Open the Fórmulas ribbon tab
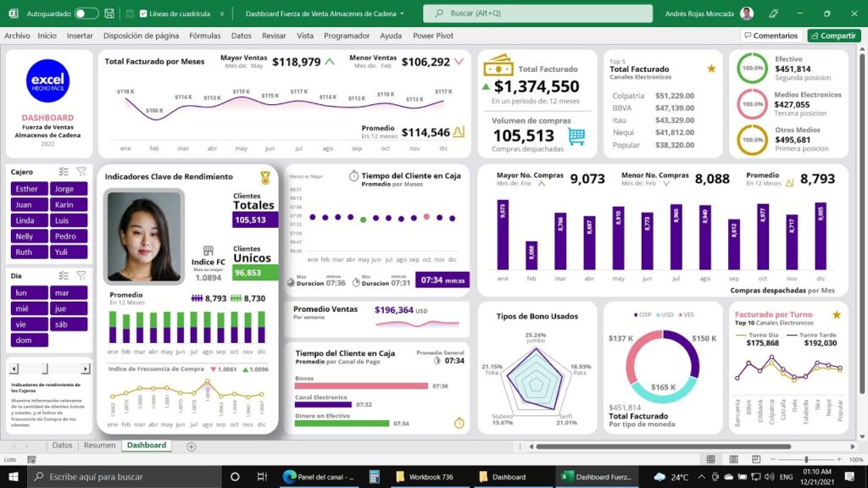Screen dimensions: 868x488 (x=204, y=36)
